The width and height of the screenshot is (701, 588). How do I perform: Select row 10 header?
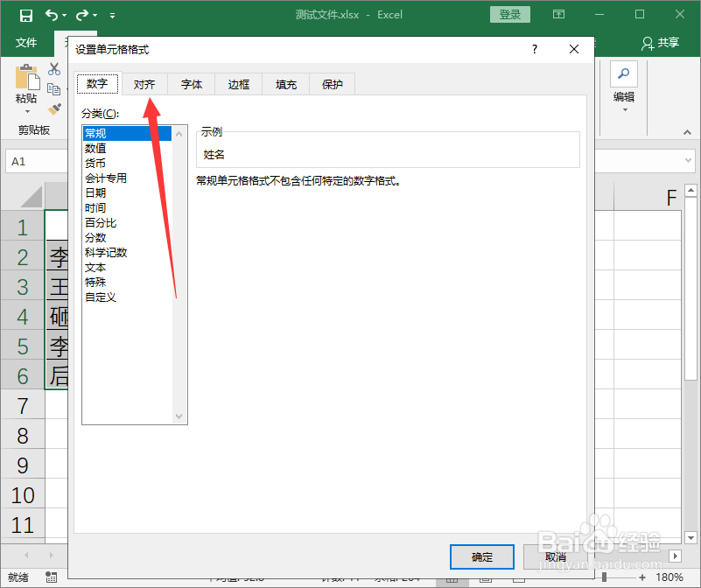click(x=23, y=495)
